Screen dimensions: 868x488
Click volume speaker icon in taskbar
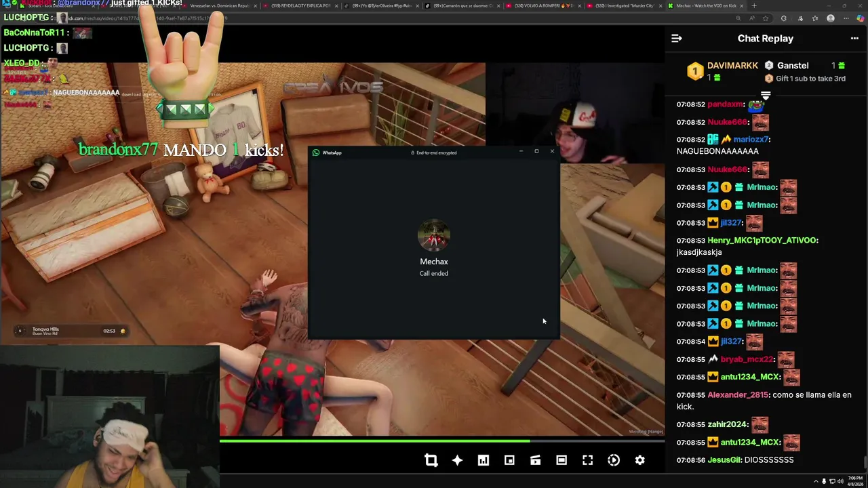tap(841, 481)
